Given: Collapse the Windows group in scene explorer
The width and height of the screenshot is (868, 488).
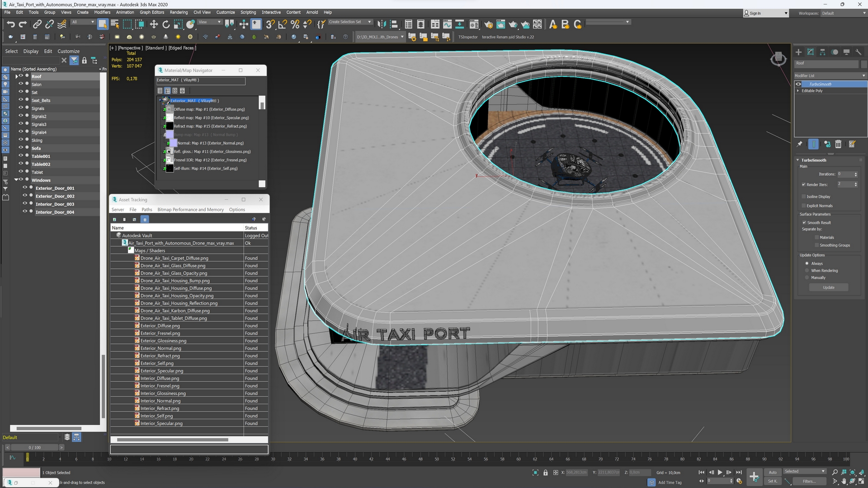Looking at the screenshot, I should click(x=16, y=180).
